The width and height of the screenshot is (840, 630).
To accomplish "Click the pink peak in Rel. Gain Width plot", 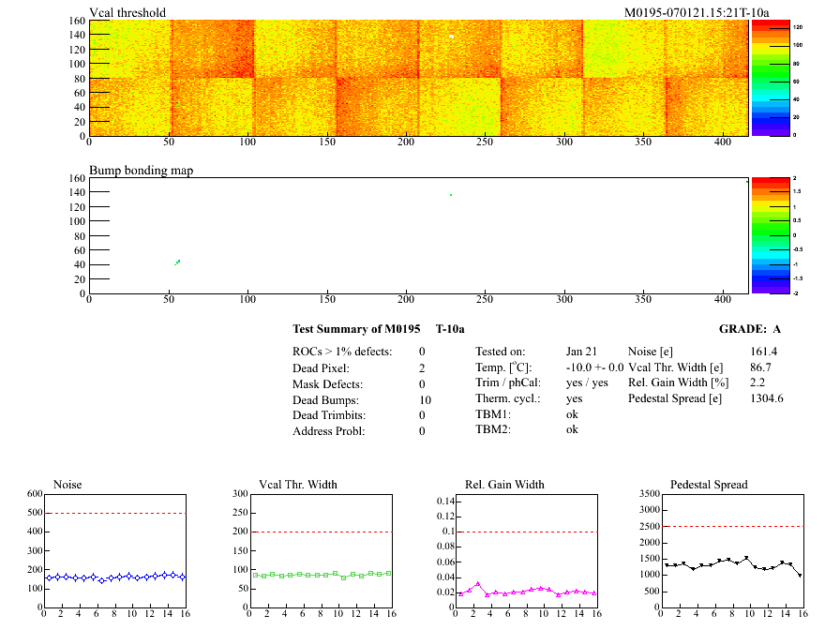I will (477, 584).
